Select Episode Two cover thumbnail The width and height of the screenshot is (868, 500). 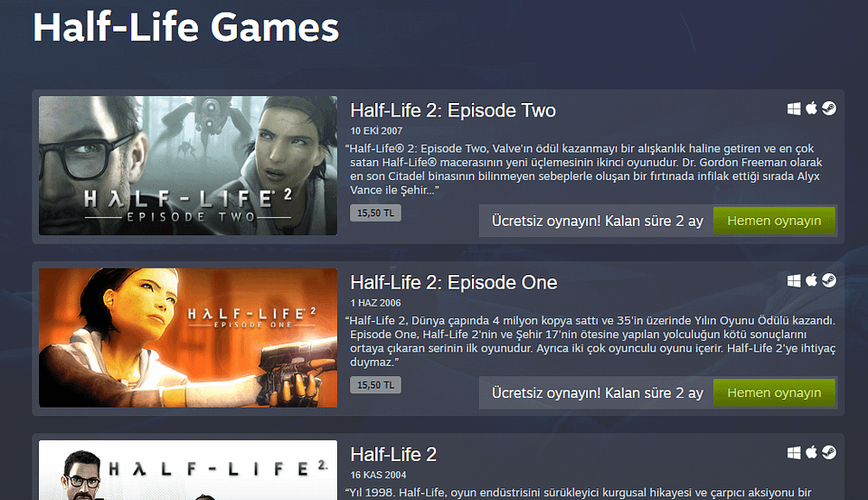(188, 165)
